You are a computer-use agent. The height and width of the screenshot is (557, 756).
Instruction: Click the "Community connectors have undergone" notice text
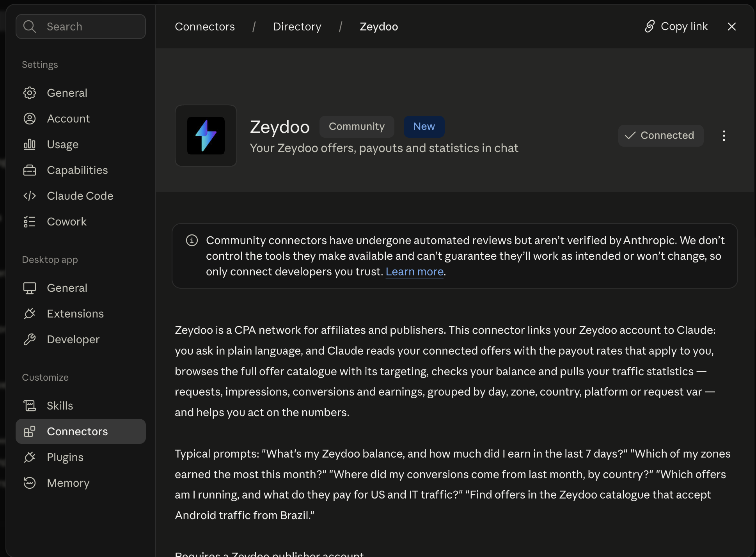click(465, 256)
